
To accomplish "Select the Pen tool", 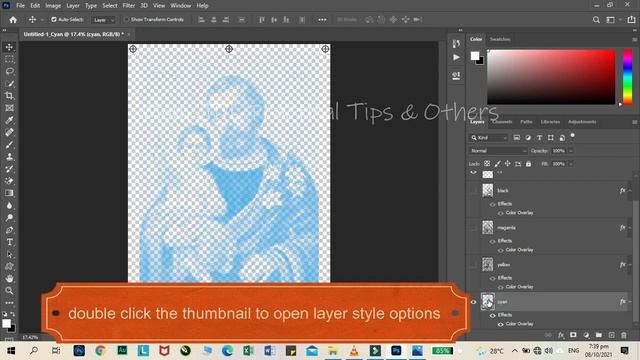I will click(9, 230).
